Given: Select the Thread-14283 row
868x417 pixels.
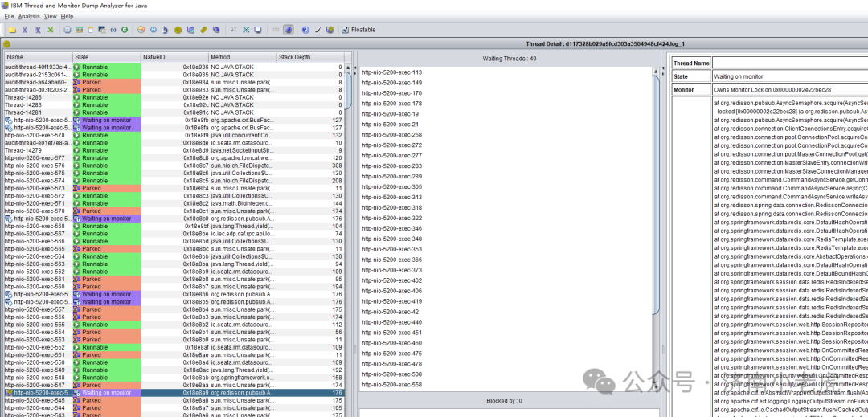Looking at the screenshot, I should (174, 105).
